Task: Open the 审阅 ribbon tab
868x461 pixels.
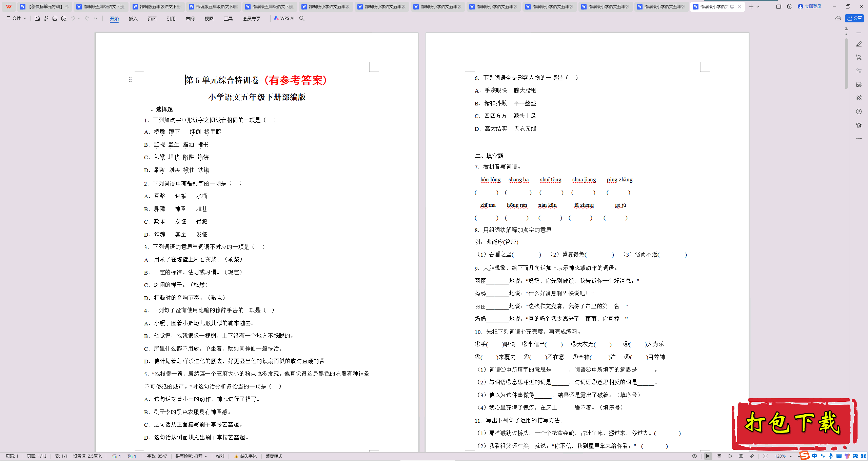Action: [190, 19]
